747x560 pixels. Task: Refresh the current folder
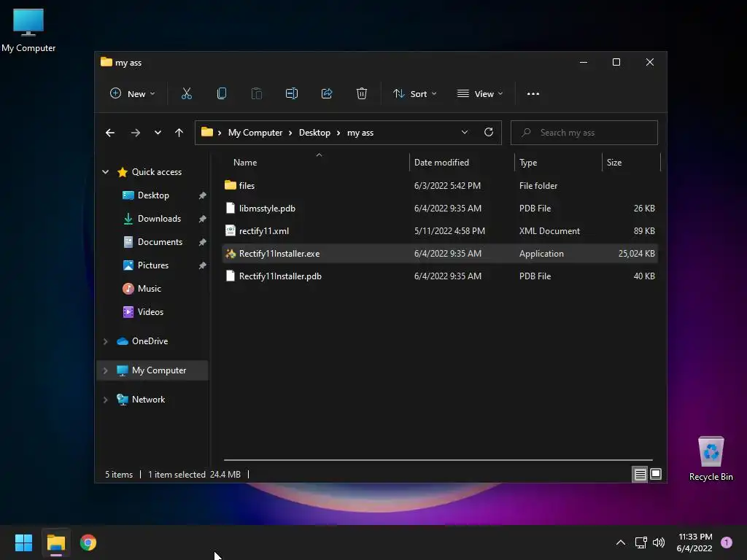tap(489, 133)
